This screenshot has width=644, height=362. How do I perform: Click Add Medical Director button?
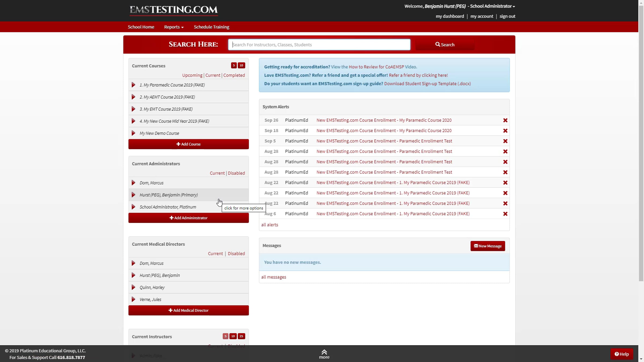(188, 310)
